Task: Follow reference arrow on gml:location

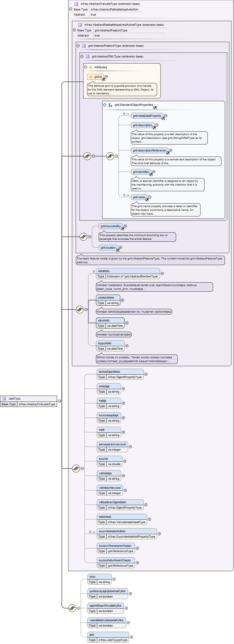Action: click(x=118, y=250)
